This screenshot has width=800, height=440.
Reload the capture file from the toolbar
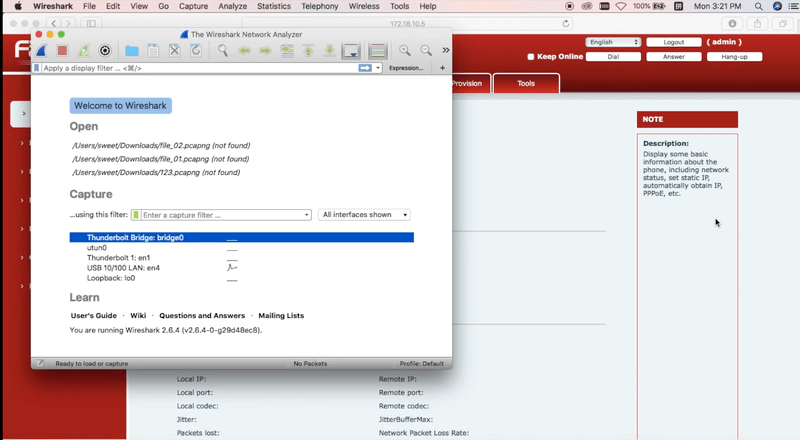195,50
